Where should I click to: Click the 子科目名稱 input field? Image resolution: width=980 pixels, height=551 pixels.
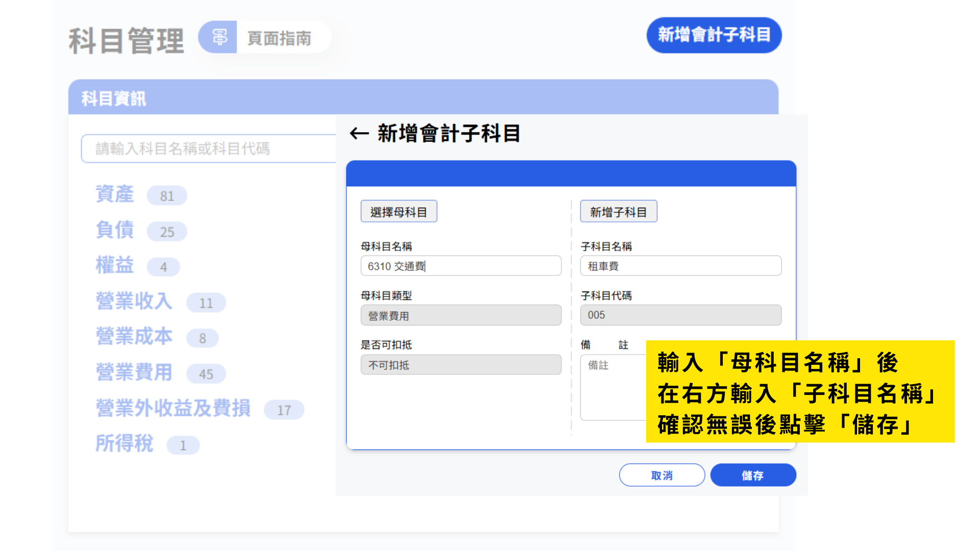tap(680, 266)
